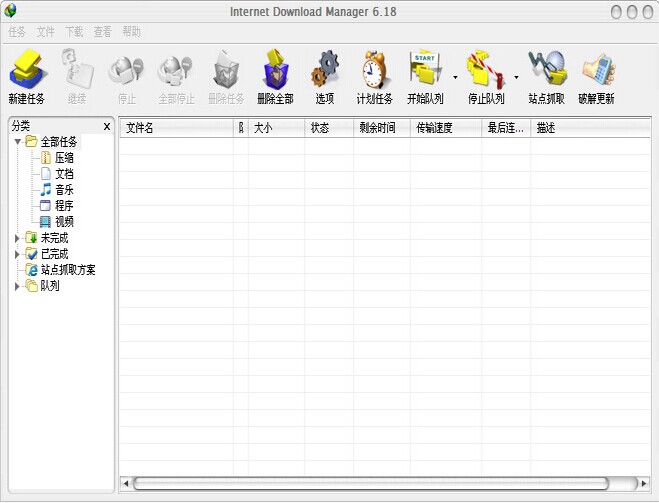Select the 压缩 (Compressed) category
The width and height of the screenshot is (659, 503).
click(x=57, y=158)
